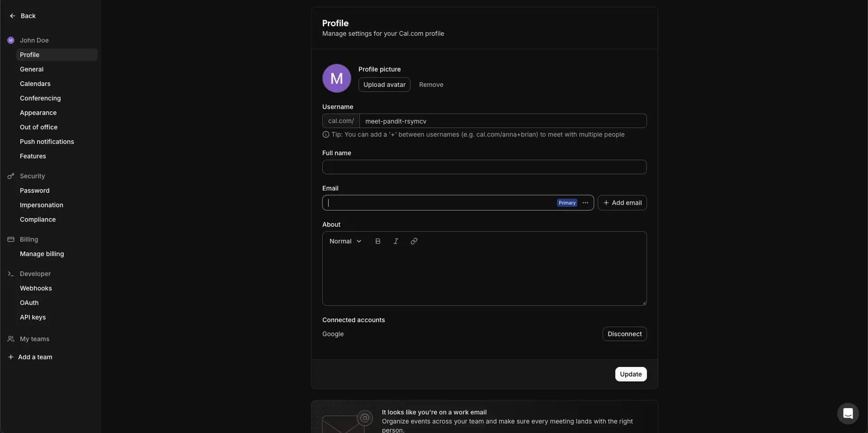Click the purple M profile avatar
This screenshot has height=433, width=868.
(x=336, y=78)
